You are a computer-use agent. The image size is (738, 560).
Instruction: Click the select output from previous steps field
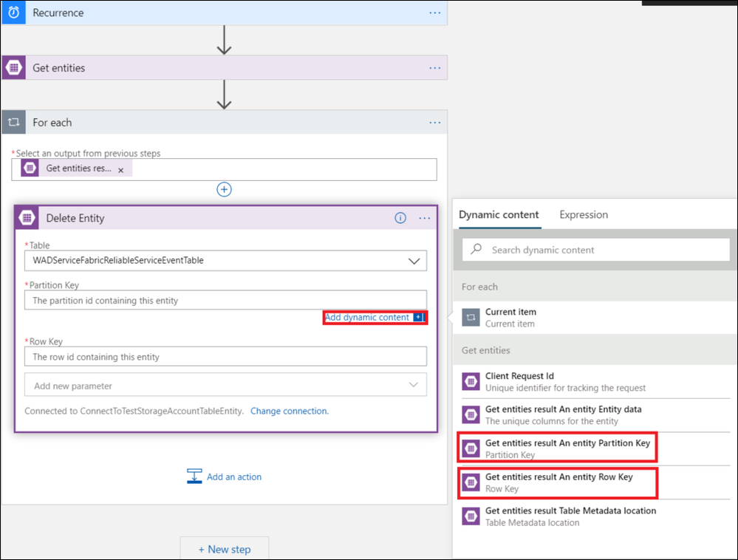pyautogui.click(x=224, y=169)
